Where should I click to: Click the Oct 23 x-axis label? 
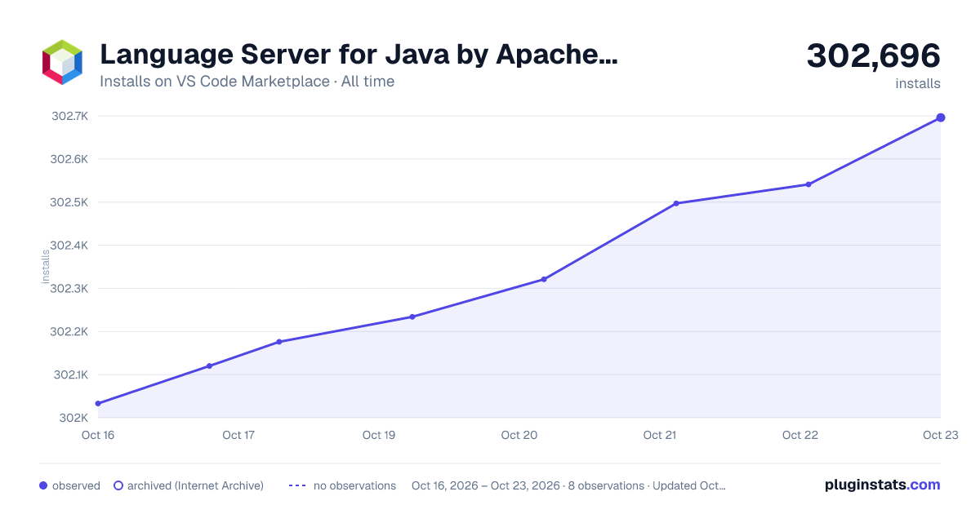pos(939,435)
